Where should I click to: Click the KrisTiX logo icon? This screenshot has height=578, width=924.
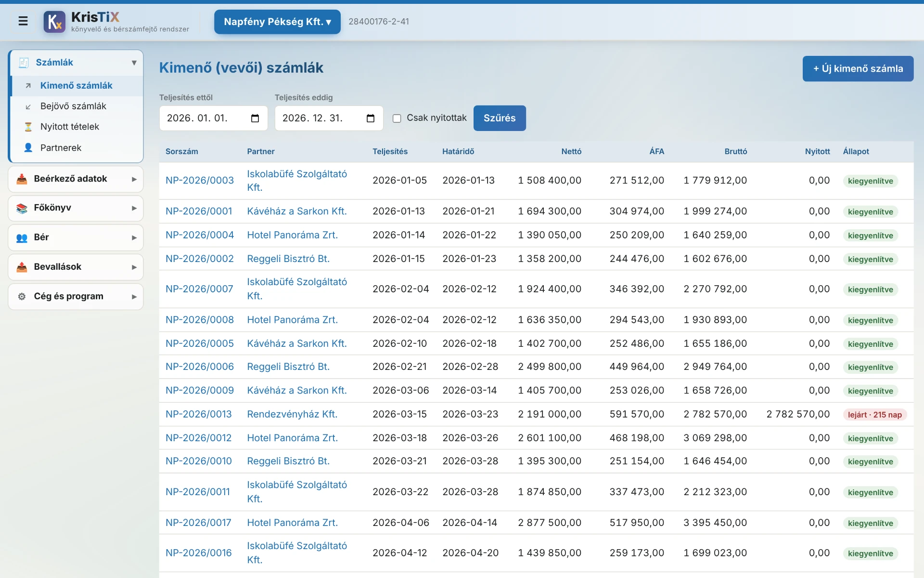pos(54,22)
